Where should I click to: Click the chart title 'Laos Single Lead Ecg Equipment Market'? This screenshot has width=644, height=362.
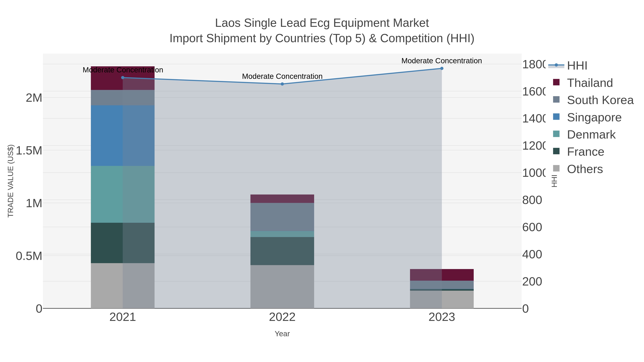[322, 23]
